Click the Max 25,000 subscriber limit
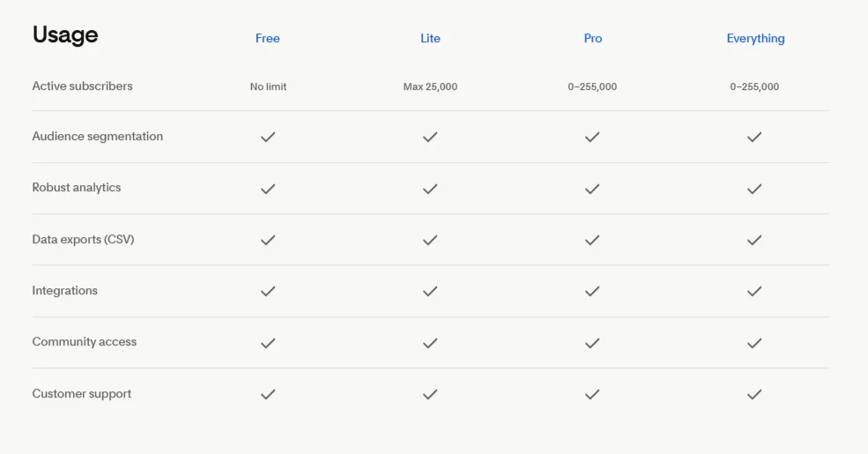 tap(430, 86)
